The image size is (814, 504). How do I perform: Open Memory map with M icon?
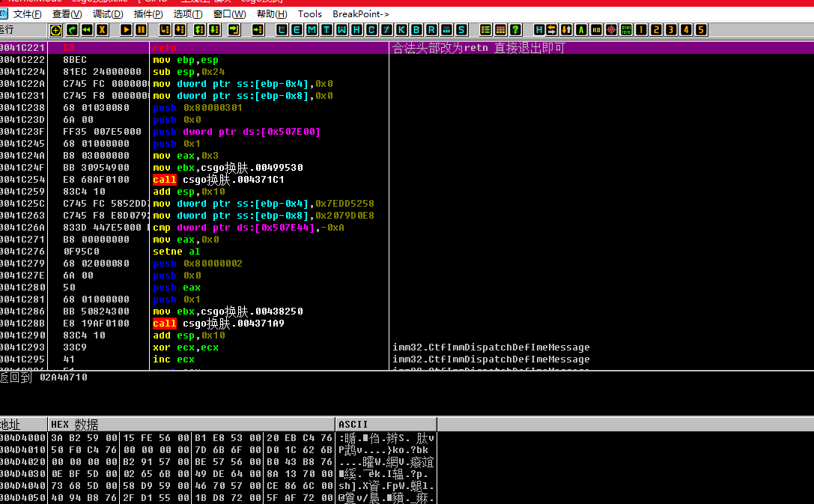[312, 30]
